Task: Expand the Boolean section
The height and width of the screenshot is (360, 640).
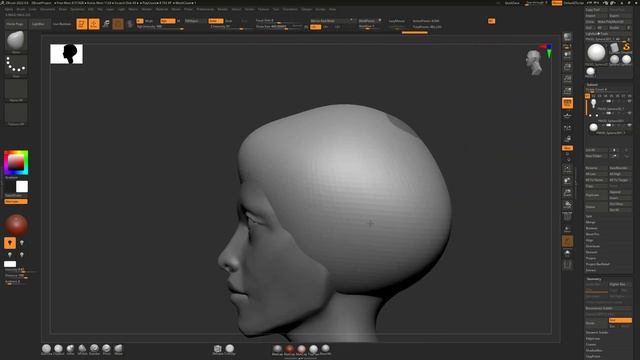Action: coord(591,228)
